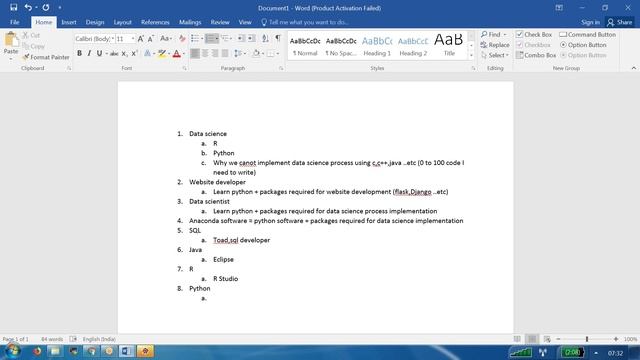Screen dimensions: 640x360
Task: Click the Word icon in taskbar
Action: tap(126, 351)
